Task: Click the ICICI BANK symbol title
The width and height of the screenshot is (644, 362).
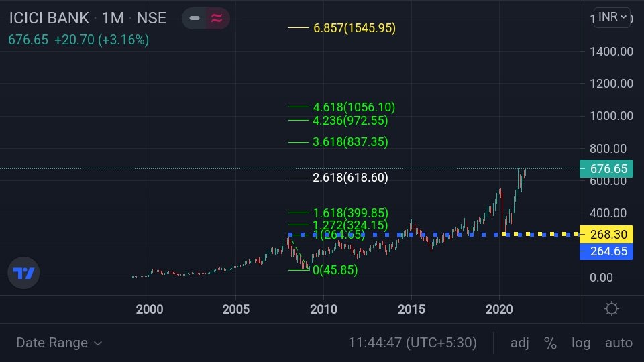Action: [49, 18]
